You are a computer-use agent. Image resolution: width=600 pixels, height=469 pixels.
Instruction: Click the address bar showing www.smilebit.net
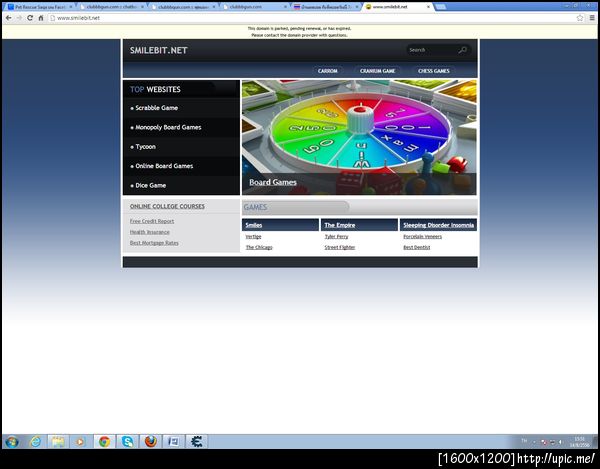tap(312, 18)
